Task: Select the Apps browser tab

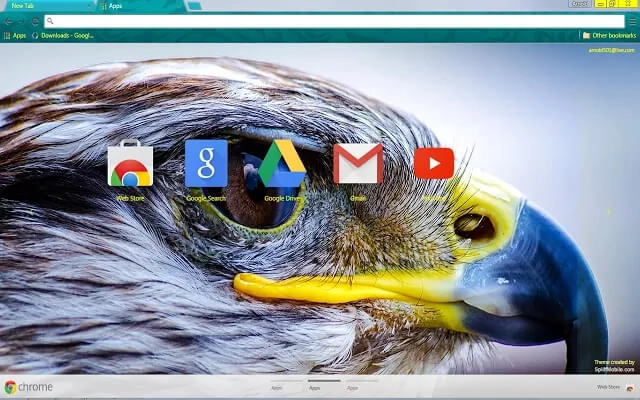Action: pyautogui.click(x=141, y=6)
